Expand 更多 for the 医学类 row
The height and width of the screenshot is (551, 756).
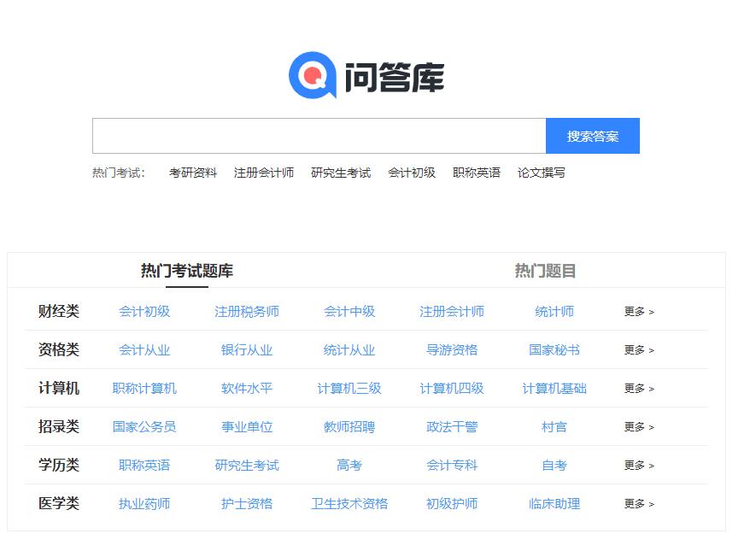[x=637, y=504]
